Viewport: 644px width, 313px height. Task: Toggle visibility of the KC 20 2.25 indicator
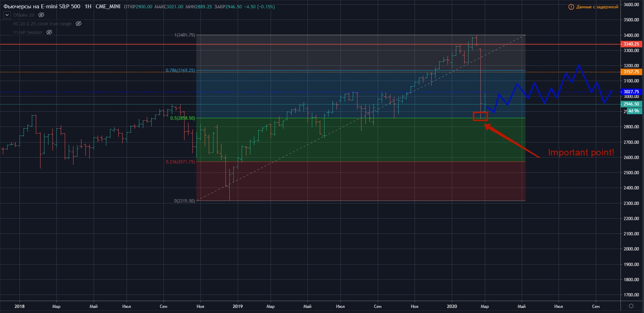click(x=79, y=24)
